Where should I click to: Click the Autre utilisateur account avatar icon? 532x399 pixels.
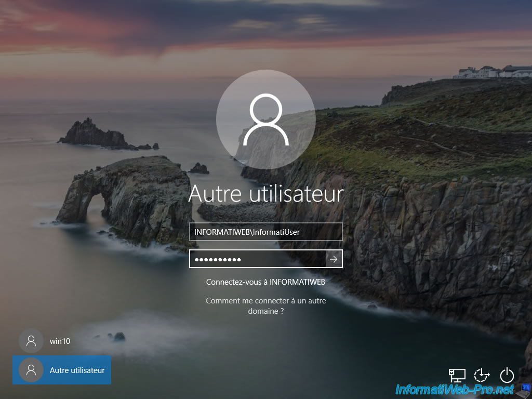31,370
